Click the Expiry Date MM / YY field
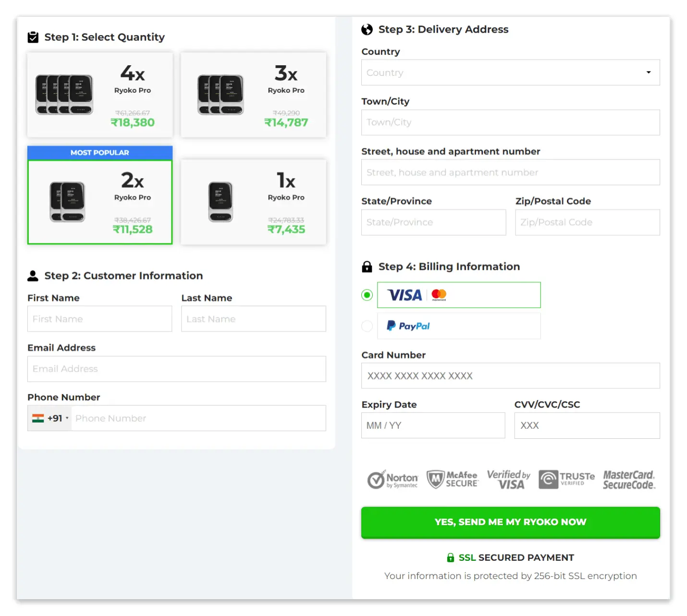 [433, 425]
